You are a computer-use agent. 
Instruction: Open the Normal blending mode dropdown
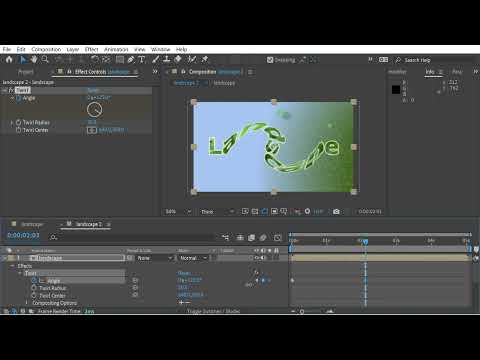[193, 258]
